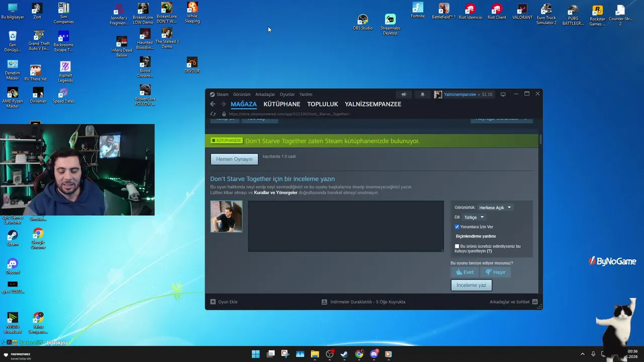This screenshot has height=362, width=644.
Task: Open the Oyunlar menu
Action: point(287,95)
